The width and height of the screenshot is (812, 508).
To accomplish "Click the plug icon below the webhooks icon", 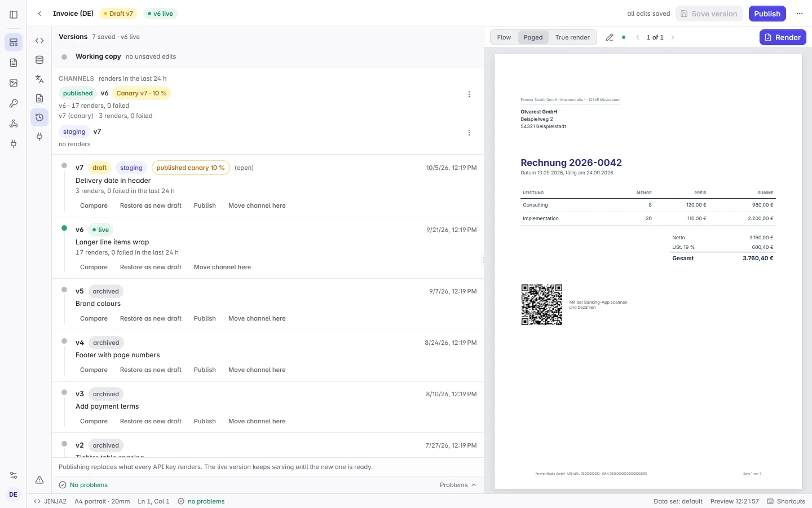I will click(14, 144).
